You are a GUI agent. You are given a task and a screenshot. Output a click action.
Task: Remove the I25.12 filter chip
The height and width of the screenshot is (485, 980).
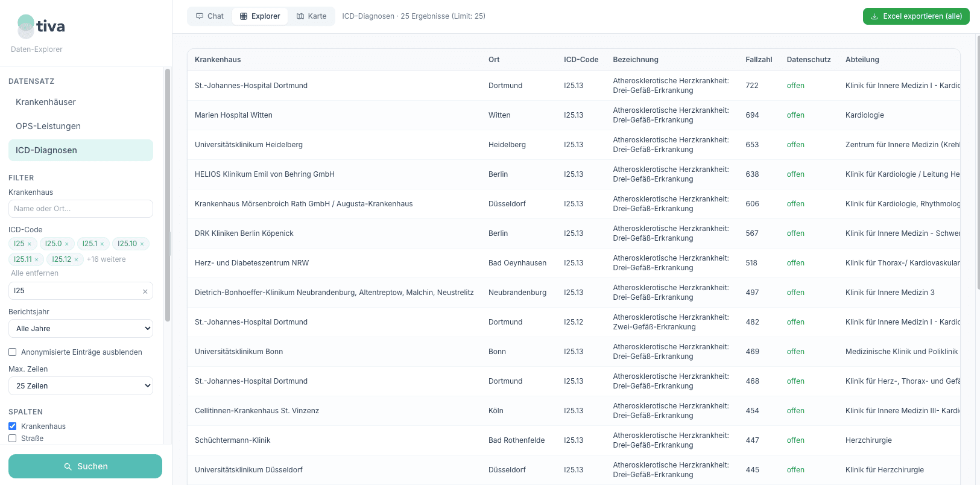click(x=76, y=260)
